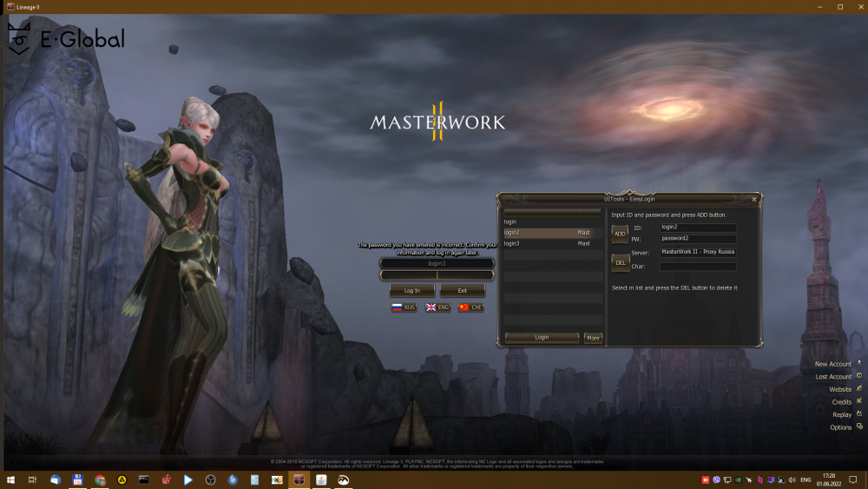Click the New Account icon
Screen dimensions: 868x489
point(858,364)
